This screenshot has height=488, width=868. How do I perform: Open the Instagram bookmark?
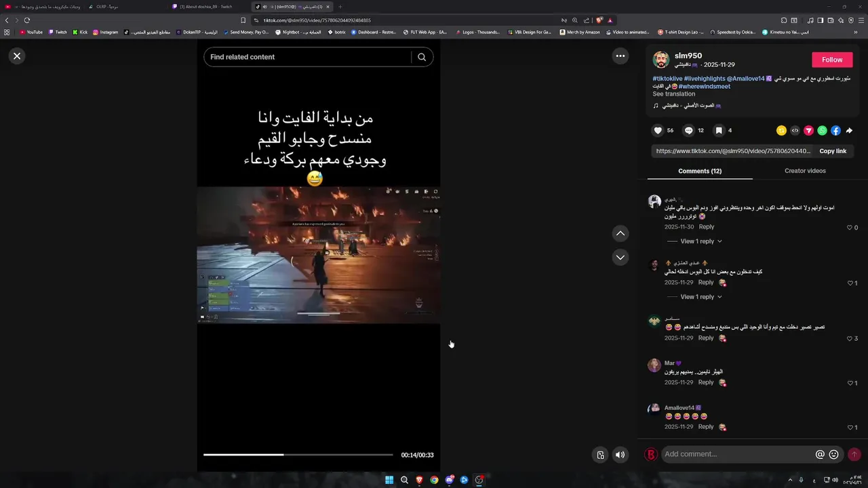(105, 32)
